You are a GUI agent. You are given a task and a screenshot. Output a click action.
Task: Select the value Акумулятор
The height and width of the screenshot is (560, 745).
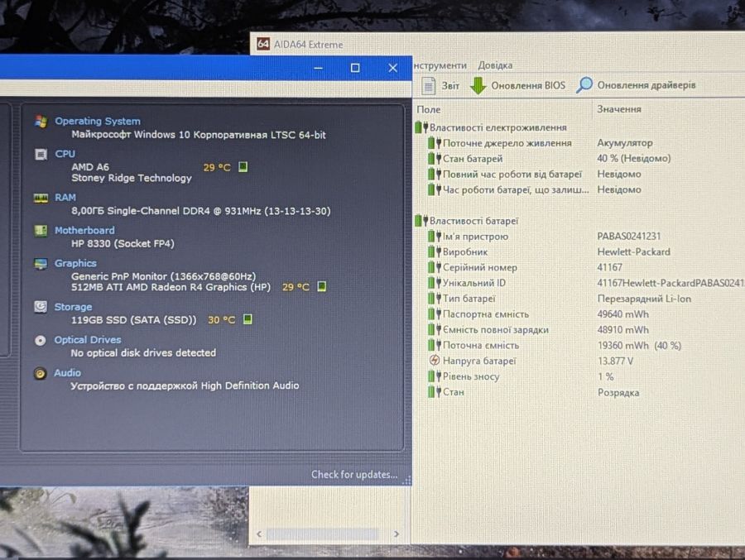coord(625,142)
